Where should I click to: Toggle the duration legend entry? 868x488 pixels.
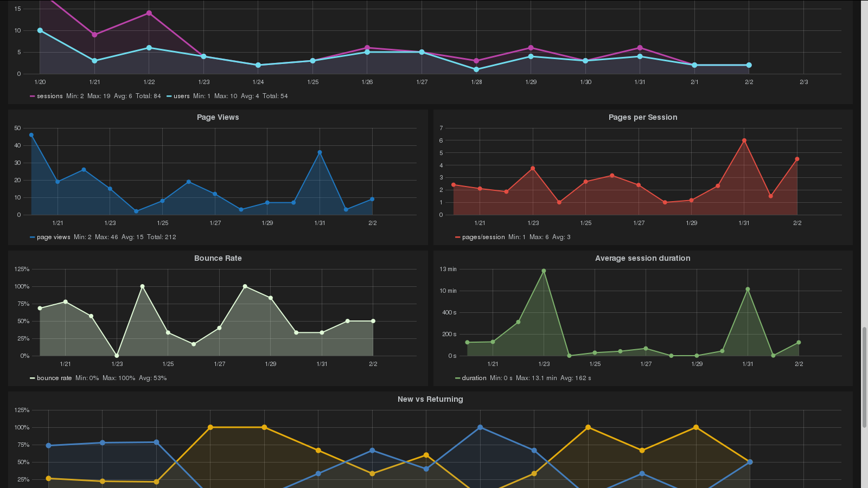[x=474, y=378]
